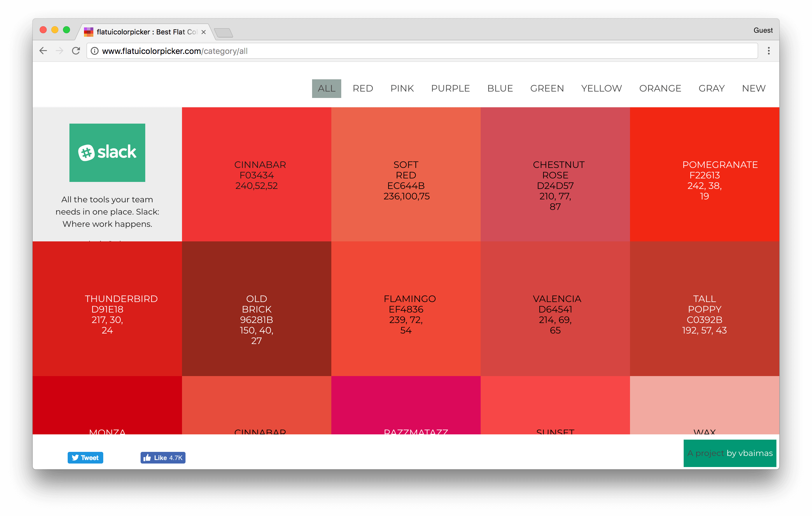
Task: Select the RED category tab
Action: pyautogui.click(x=363, y=88)
